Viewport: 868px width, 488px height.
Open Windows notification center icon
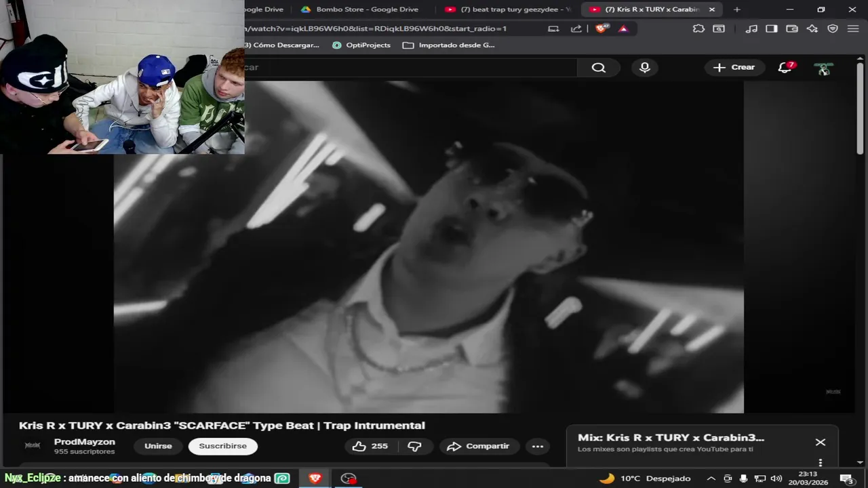click(848, 479)
